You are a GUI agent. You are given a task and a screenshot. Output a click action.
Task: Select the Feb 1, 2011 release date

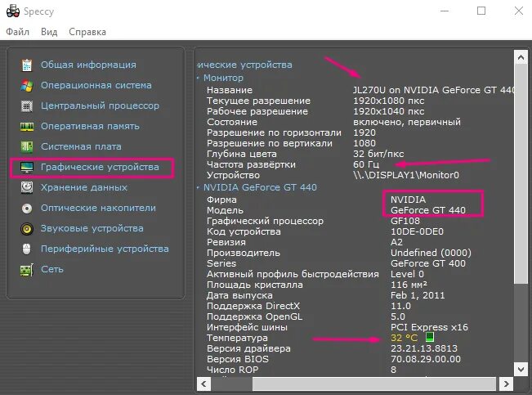[x=418, y=295]
